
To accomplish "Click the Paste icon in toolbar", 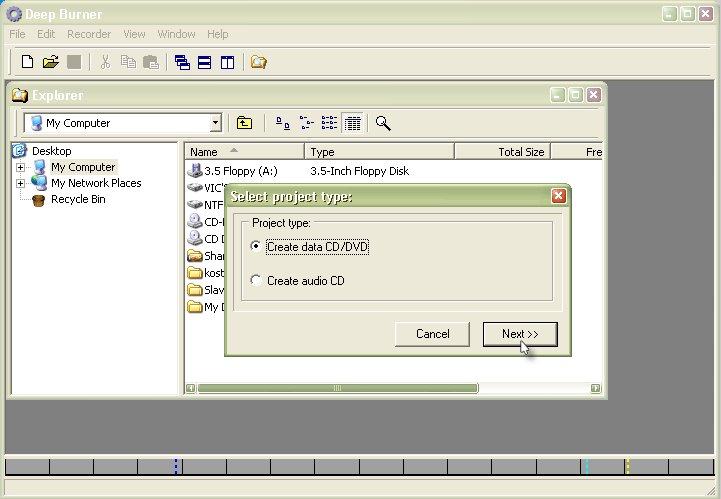I will (x=151, y=62).
